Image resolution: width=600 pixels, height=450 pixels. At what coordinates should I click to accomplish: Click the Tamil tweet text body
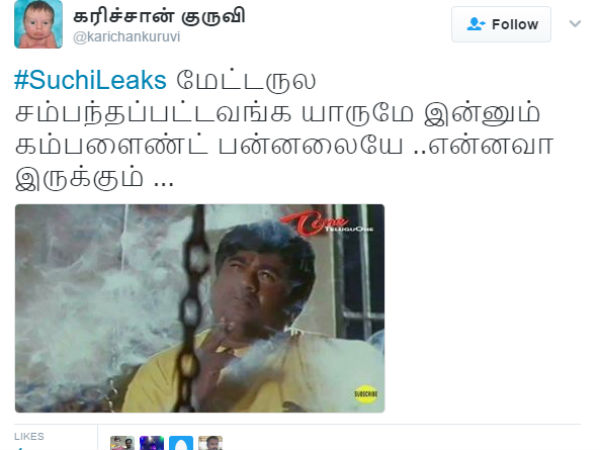[x=284, y=129]
